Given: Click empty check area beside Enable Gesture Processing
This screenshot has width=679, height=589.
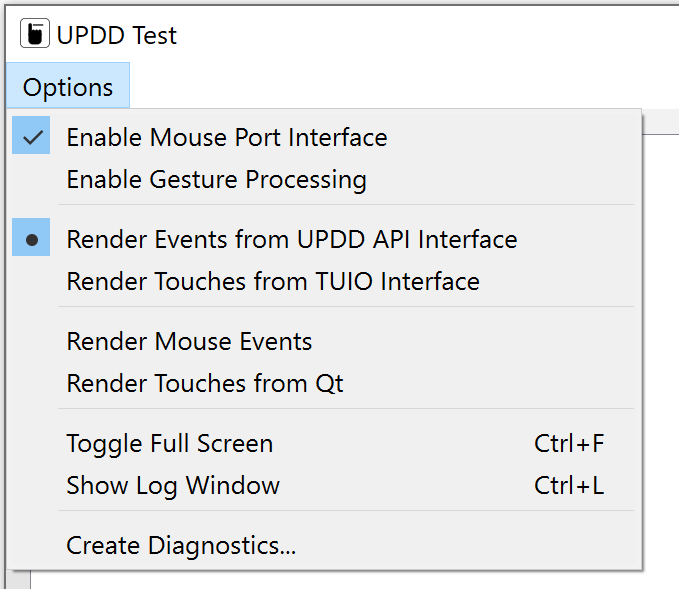Looking at the screenshot, I should (x=31, y=179).
